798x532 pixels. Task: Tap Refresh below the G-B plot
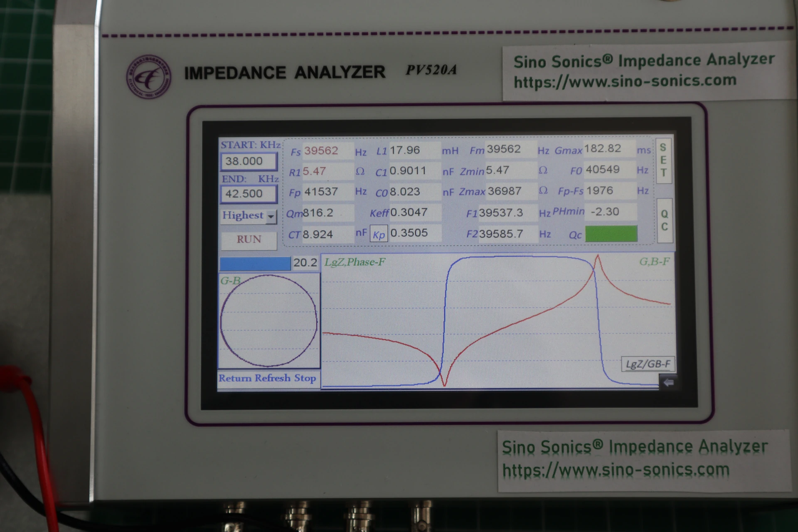point(273,378)
